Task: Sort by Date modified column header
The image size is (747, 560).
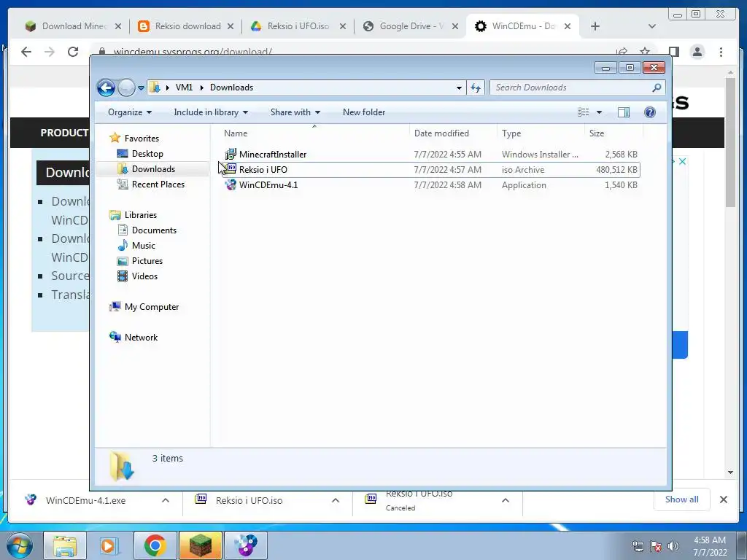Action: (453, 133)
